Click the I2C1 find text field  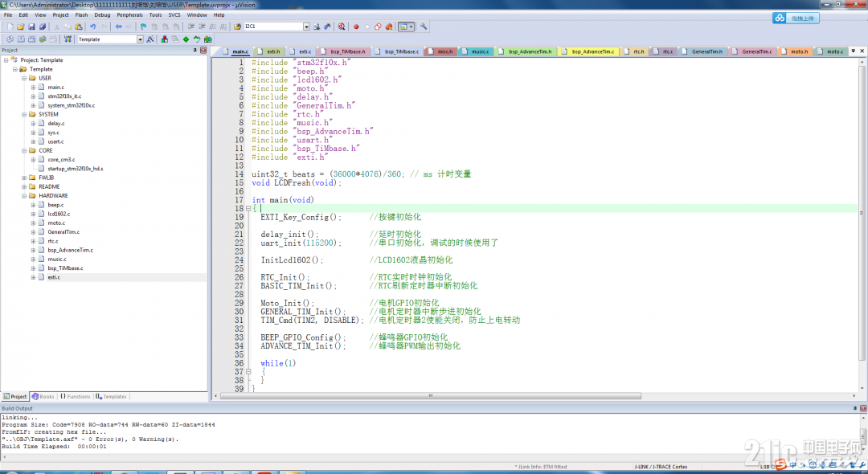[x=273, y=27]
